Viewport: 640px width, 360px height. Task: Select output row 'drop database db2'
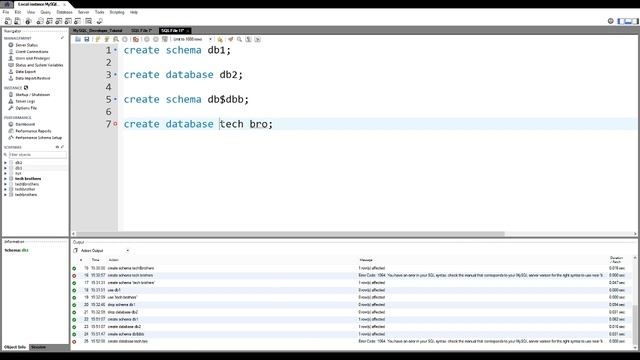point(351,312)
